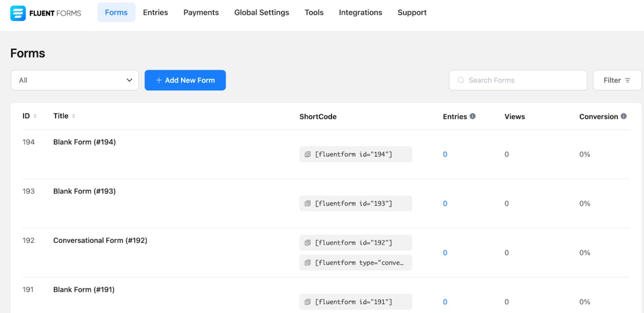
Task: Open the Tools menu item
Action: coord(314,13)
